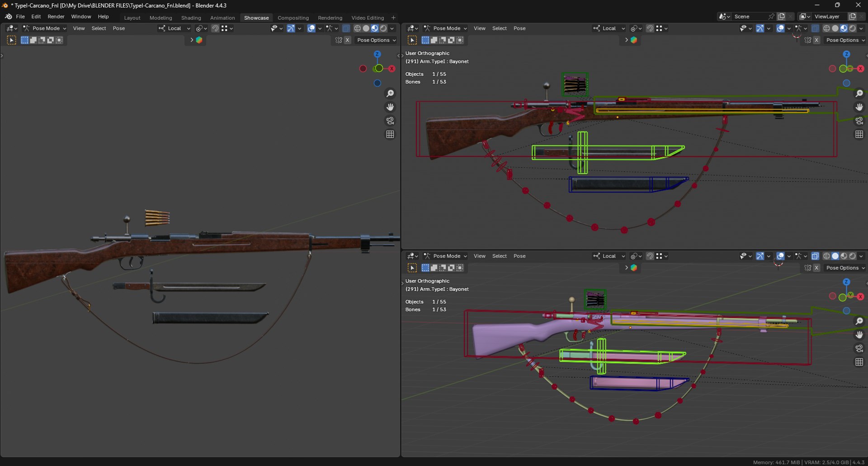Screen dimensions: 868x466
Task: Click the Blender logo menu icon
Action: click(9, 17)
